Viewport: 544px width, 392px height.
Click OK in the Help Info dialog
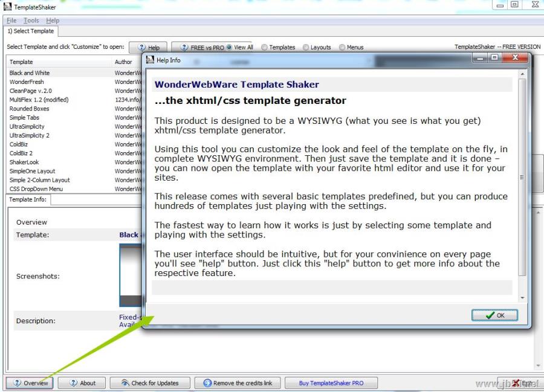pyautogui.click(x=494, y=315)
